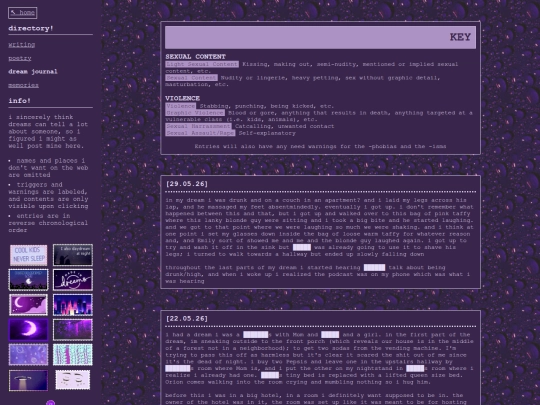
Task: Click the KEY header bar
Action: coord(320,37)
